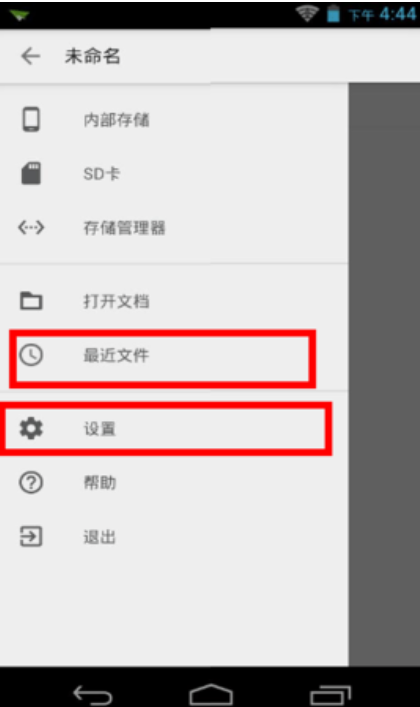
Task: Click the storage manager arrows icon
Action: click(31, 227)
